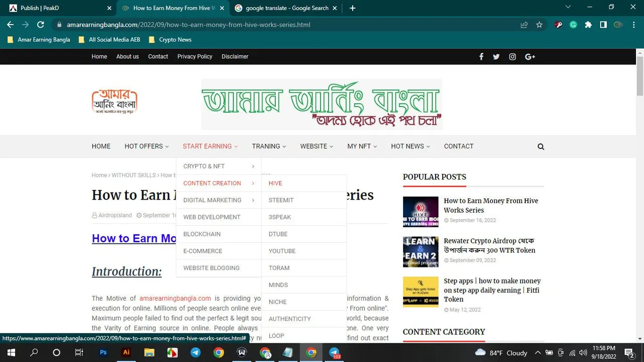Open the Crypto News bookmark folder

click(x=170, y=40)
